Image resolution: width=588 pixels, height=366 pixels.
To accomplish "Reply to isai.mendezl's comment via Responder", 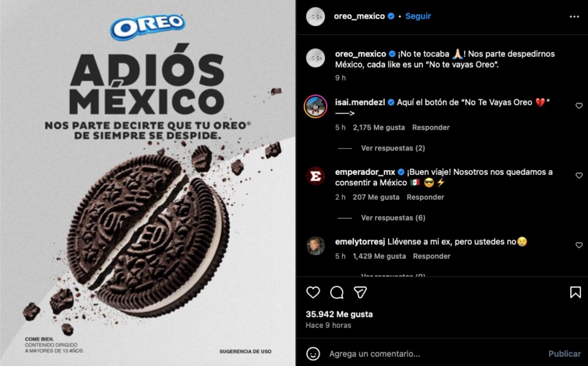I will pyautogui.click(x=431, y=127).
